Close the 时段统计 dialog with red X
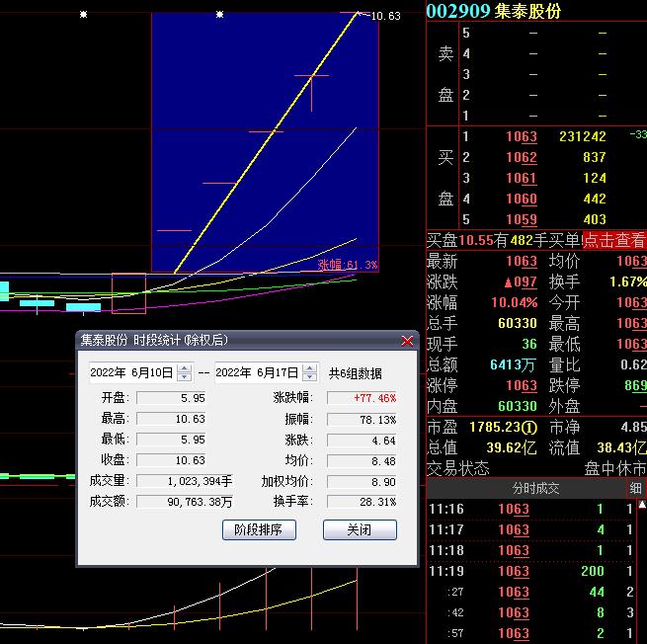 point(408,340)
